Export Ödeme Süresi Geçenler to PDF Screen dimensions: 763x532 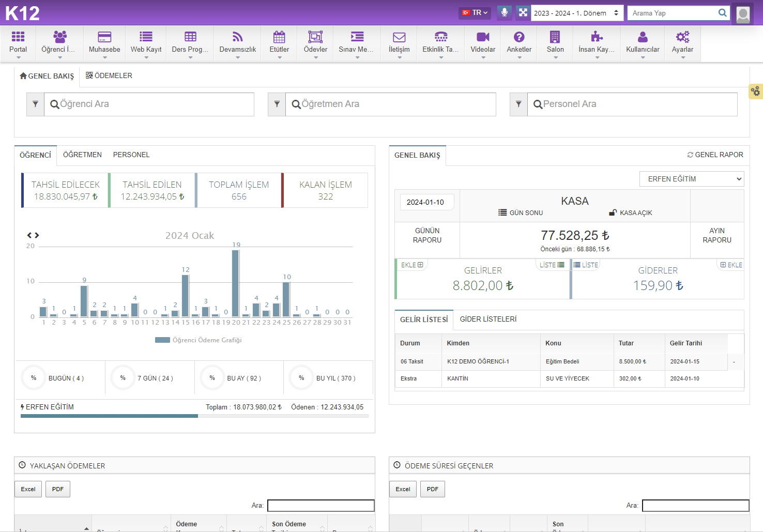pyautogui.click(x=433, y=489)
